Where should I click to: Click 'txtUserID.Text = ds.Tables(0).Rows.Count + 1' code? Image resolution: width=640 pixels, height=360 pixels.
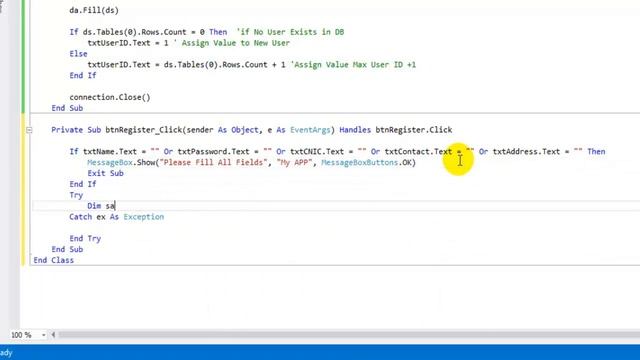[x=187, y=64]
